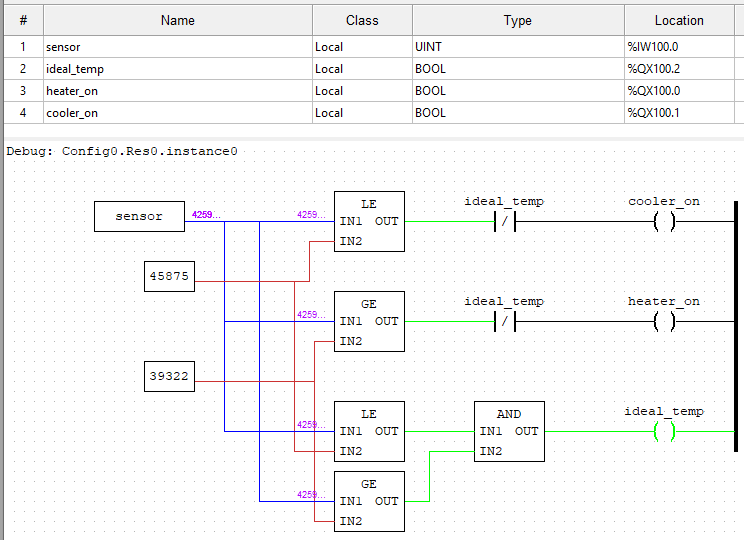Click the %QX100.2 location cell
Screen dimensions: 744x540
679,69
